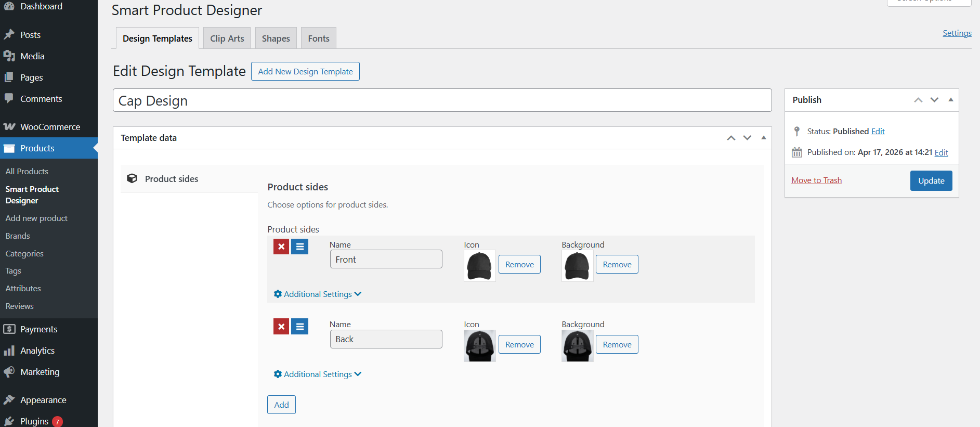Open Reviews submenu item

[x=20, y=306]
